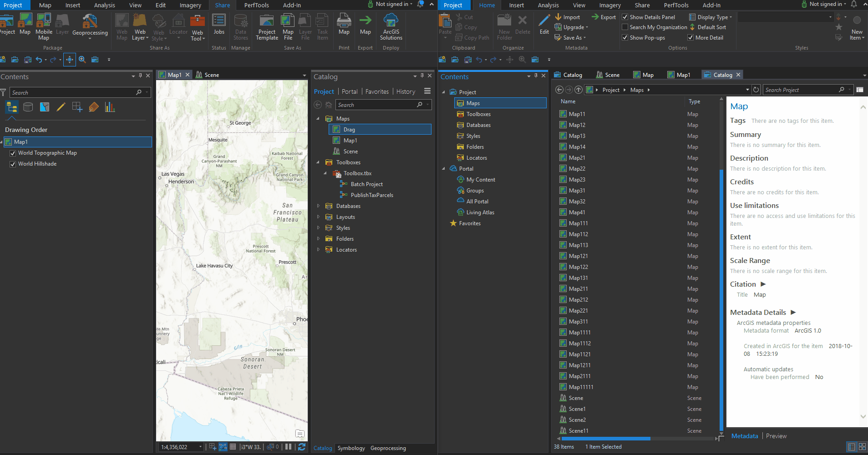The image size is (868, 455).
Task: Enable Search My Organization
Action: pyautogui.click(x=625, y=27)
